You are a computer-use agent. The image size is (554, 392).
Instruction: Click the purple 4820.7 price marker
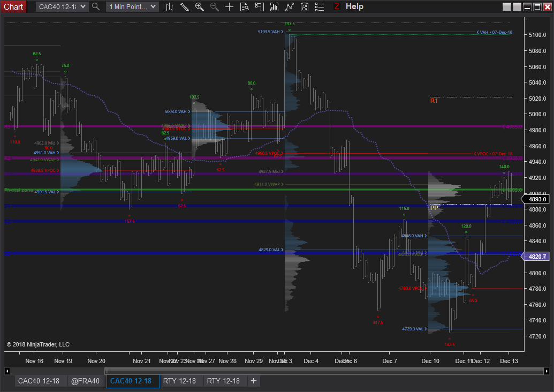[536, 257]
